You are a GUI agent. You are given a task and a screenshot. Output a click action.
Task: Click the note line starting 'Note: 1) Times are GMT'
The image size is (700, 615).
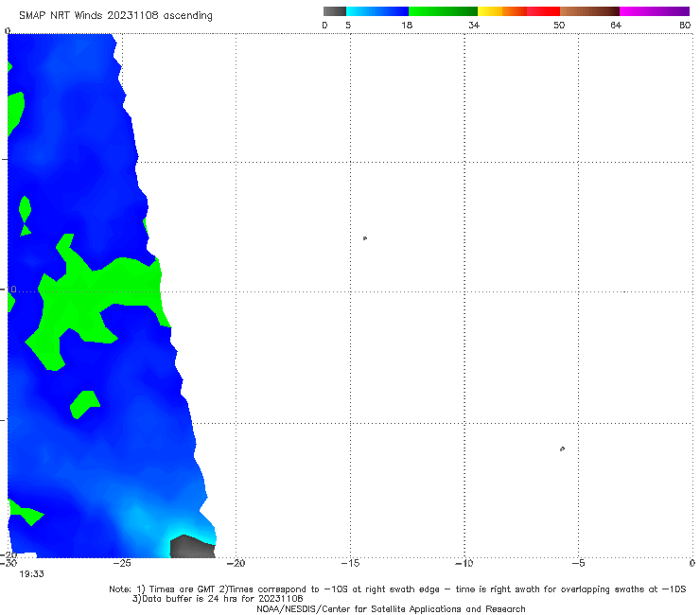(x=397, y=589)
